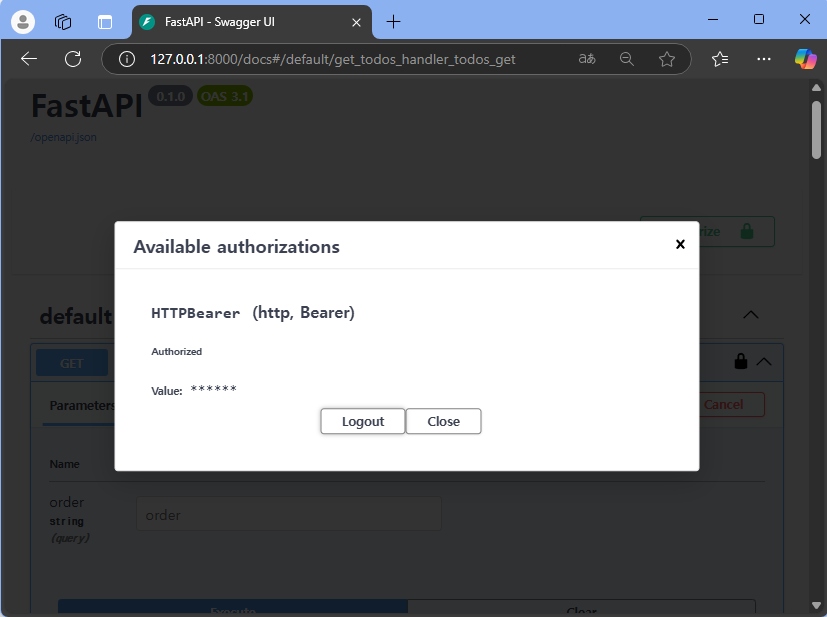Click the OAS 3.1 badge
The width and height of the screenshot is (827, 617).
[x=225, y=96]
